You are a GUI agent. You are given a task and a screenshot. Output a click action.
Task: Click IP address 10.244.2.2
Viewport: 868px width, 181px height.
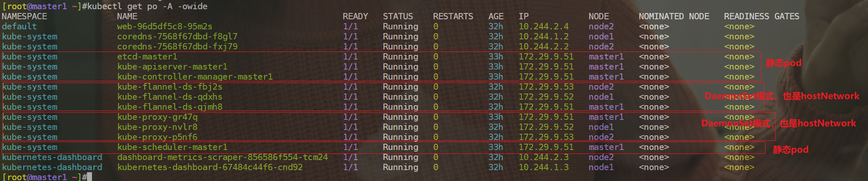coord(544,47)
